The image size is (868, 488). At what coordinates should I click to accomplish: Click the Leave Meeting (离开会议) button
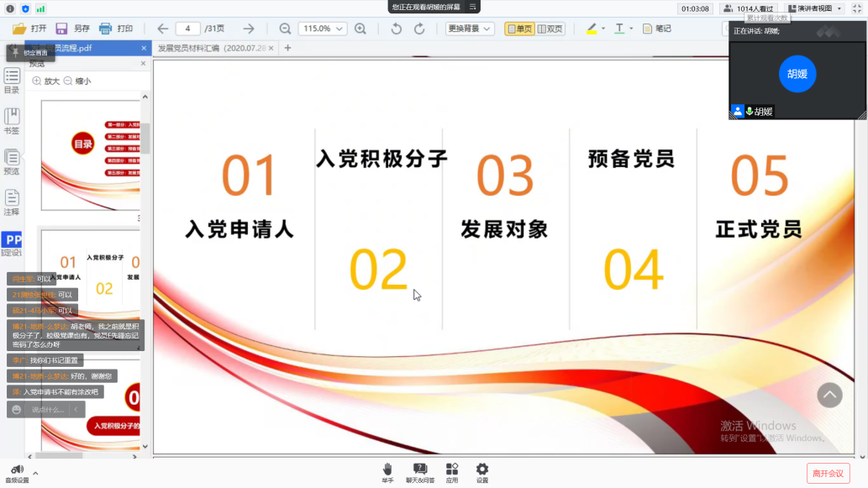(x=828, y=473)
